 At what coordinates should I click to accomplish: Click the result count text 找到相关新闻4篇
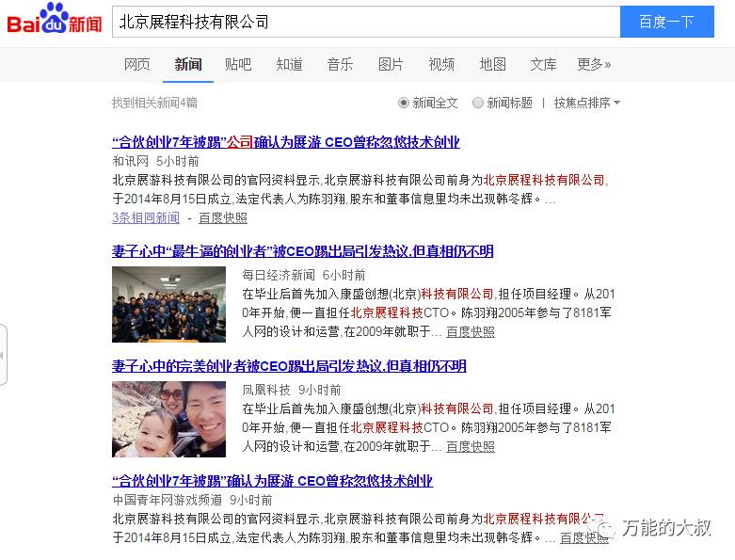pos(154,103)
